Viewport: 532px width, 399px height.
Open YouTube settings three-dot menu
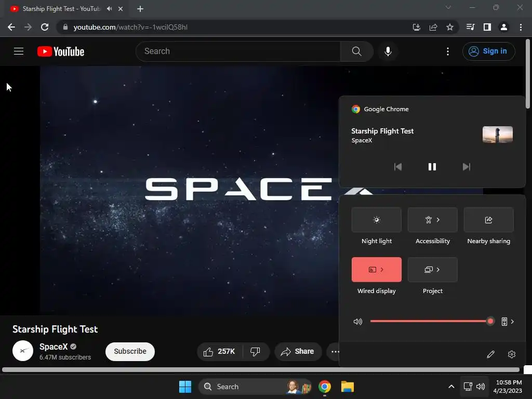click(x=448, y=51)
